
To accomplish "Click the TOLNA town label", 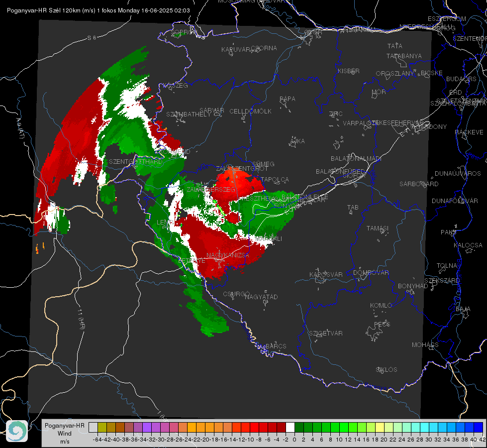I will coord(447,266).
